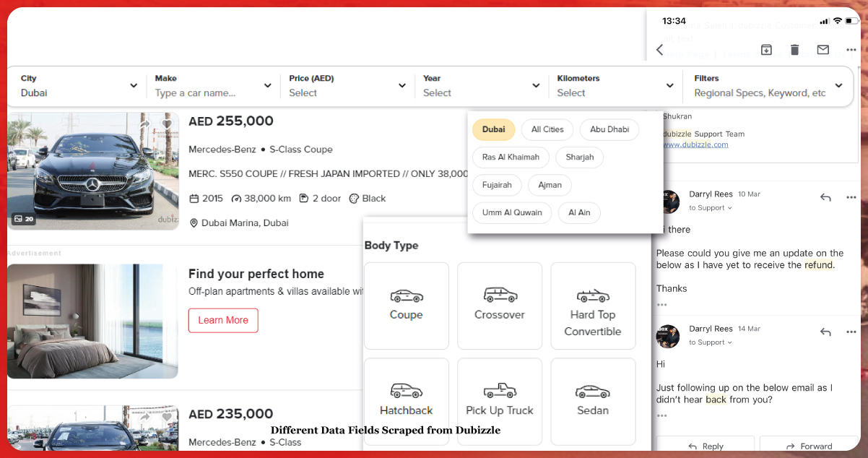Delete the email with trash icon
The width and height of the screenshot is (868, 458).
pos(794,49)
